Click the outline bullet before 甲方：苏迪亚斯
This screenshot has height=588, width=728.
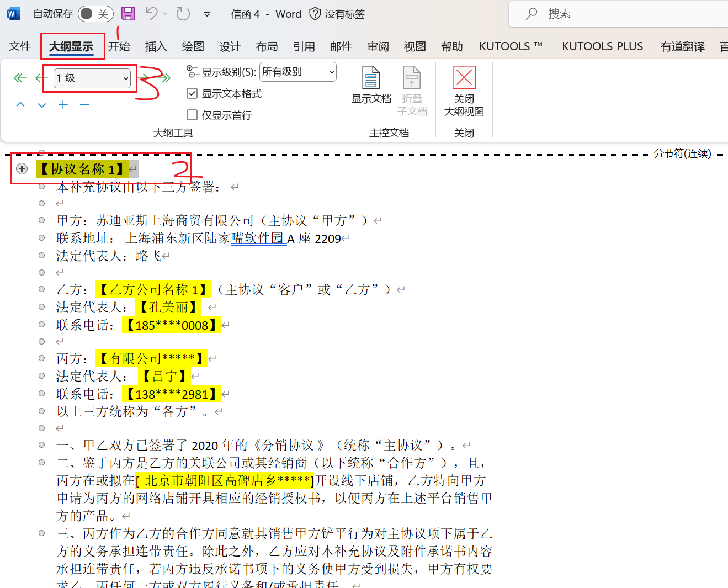point(41,220)
